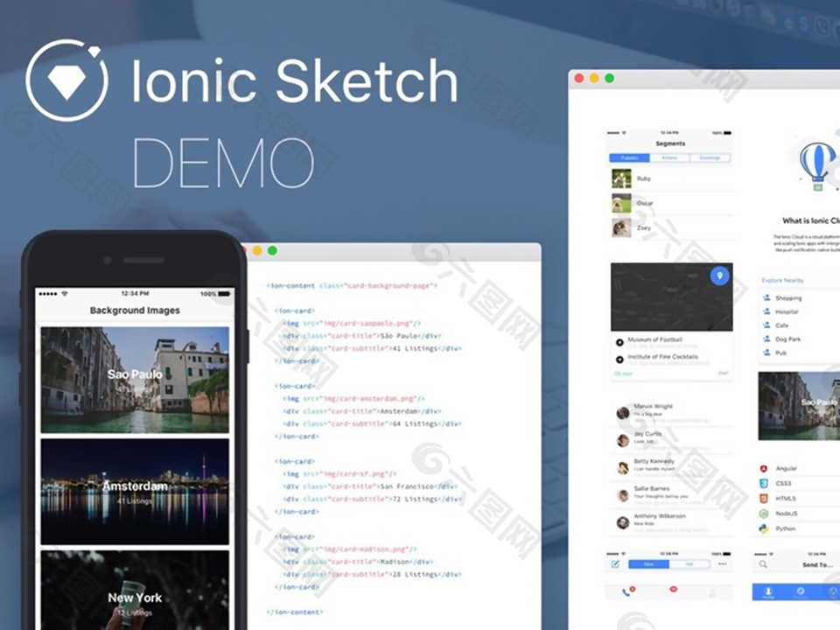Switch to the Ducklings segment
840x630 pixels.
710,158
